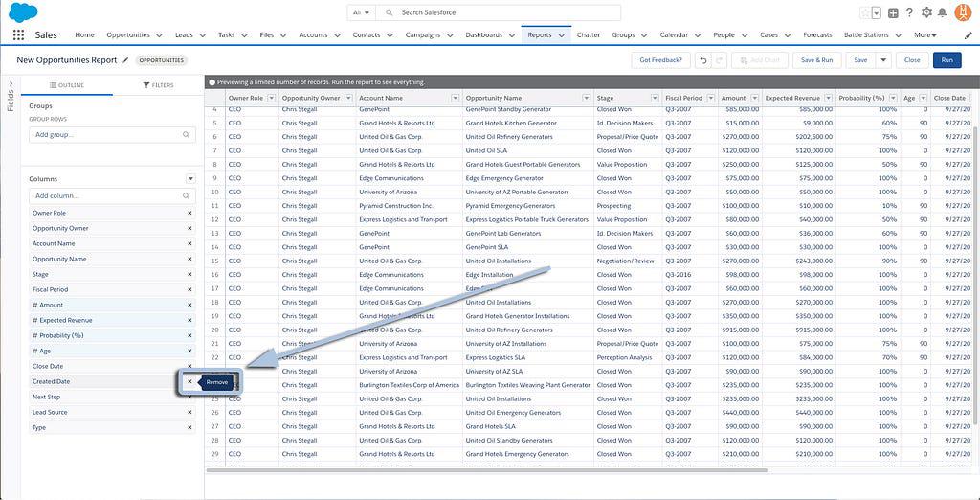Click the undo arrow icon
The width and height of the screenshot is (980, 500).
point(703,60)
